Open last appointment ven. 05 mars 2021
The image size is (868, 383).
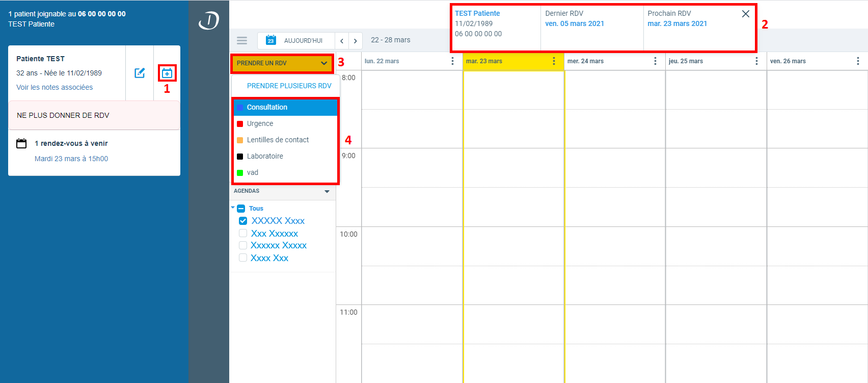(x=575, y=23)
